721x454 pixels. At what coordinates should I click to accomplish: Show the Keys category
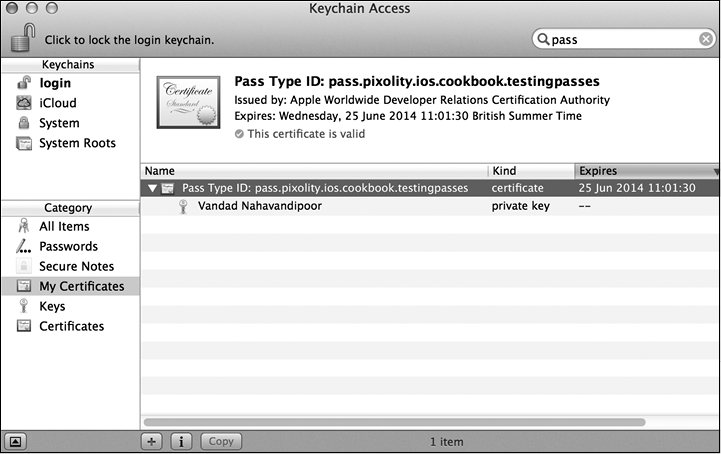[x=52, y=307]
